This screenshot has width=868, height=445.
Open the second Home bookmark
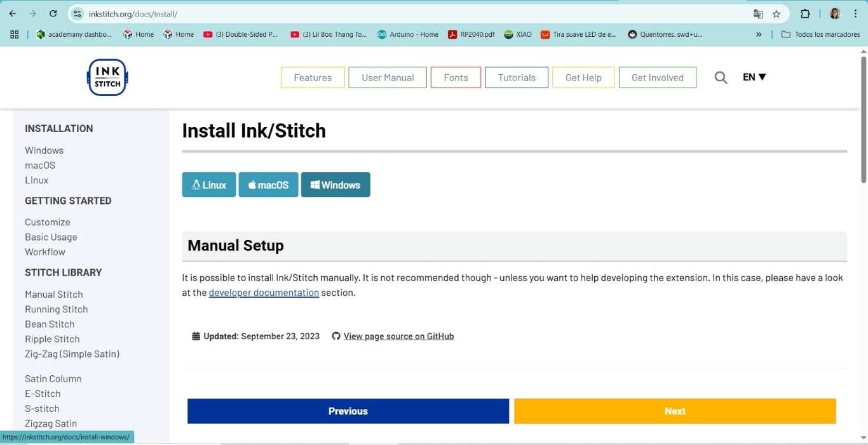point(179,34)
